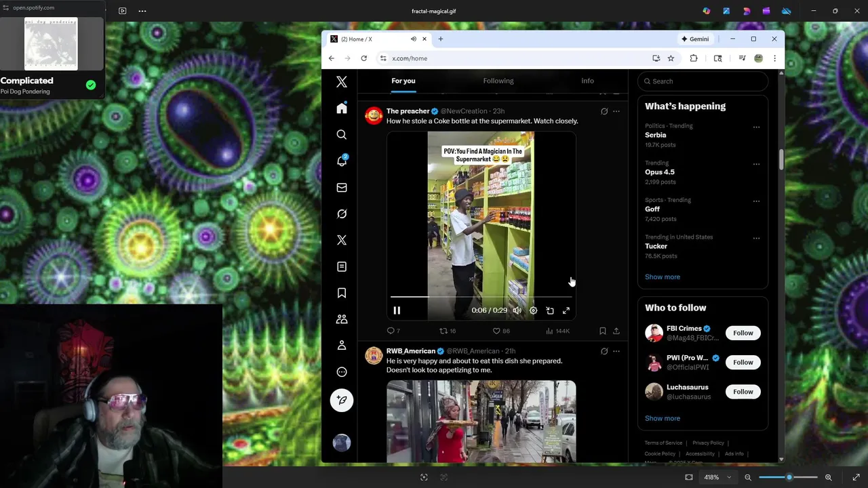This screenshot has height=488, width=868.
Task: Open RWB_American's post image
Action: (x=481, y=421)
